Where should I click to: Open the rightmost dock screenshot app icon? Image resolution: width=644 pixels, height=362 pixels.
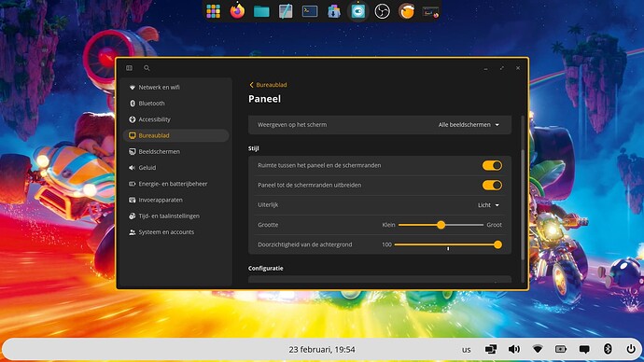tap(430, 12)
